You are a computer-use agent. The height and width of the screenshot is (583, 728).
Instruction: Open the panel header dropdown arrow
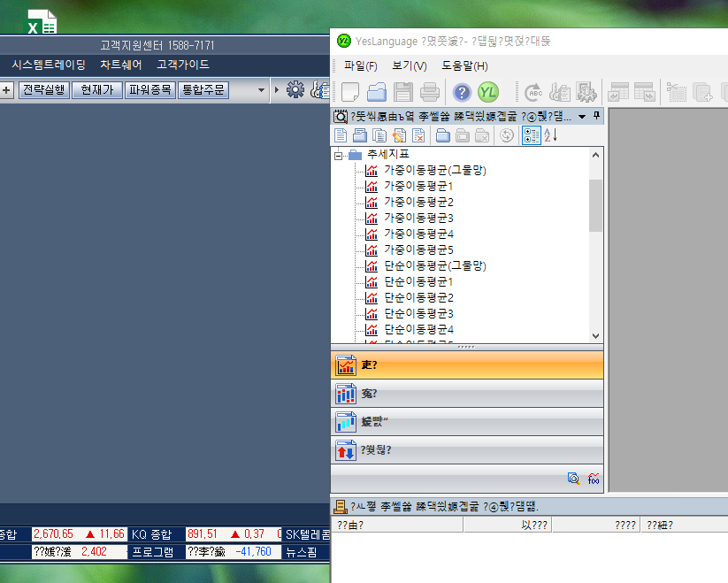pos(582,117)
